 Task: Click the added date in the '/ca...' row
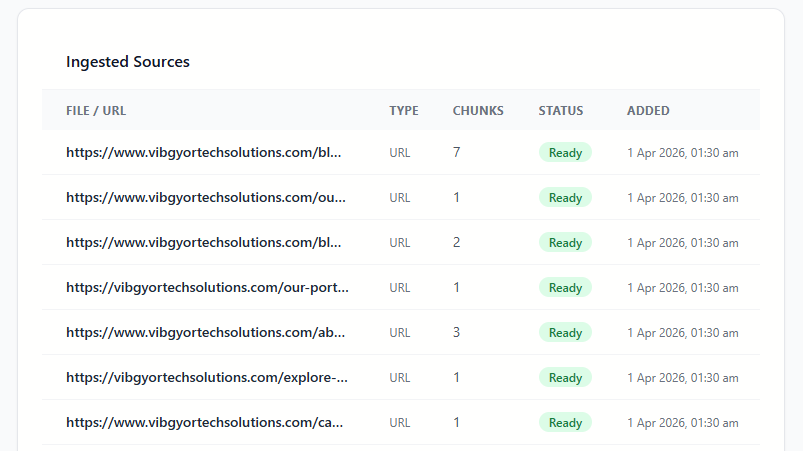pyautogui.click(x=683, y=423)
